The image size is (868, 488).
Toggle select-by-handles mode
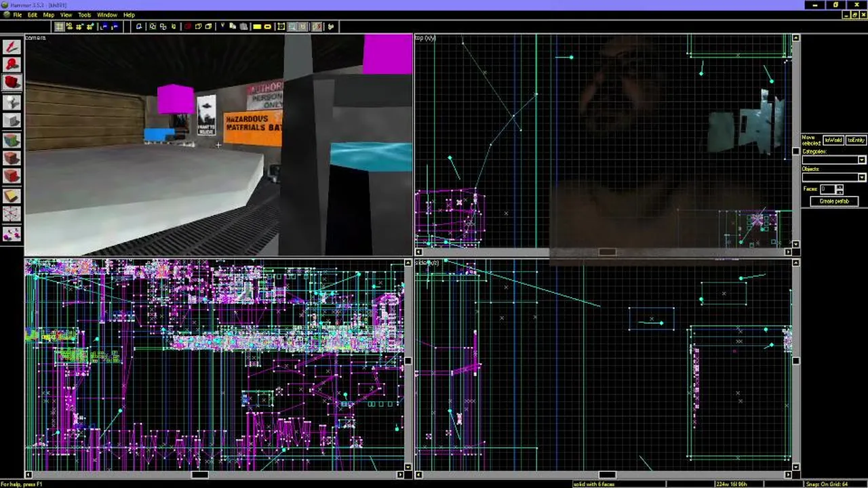[281, 26]
